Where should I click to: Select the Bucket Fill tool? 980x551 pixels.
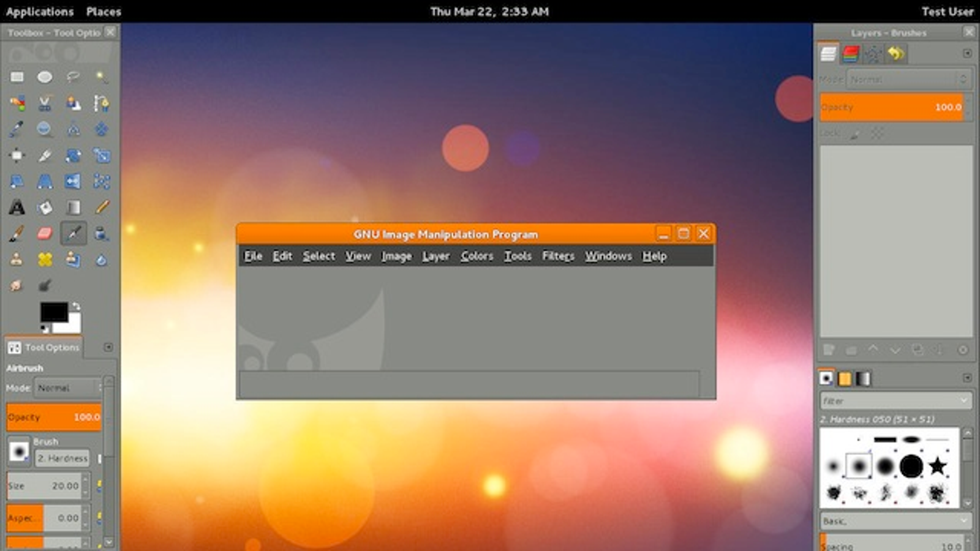click(45, 208)
